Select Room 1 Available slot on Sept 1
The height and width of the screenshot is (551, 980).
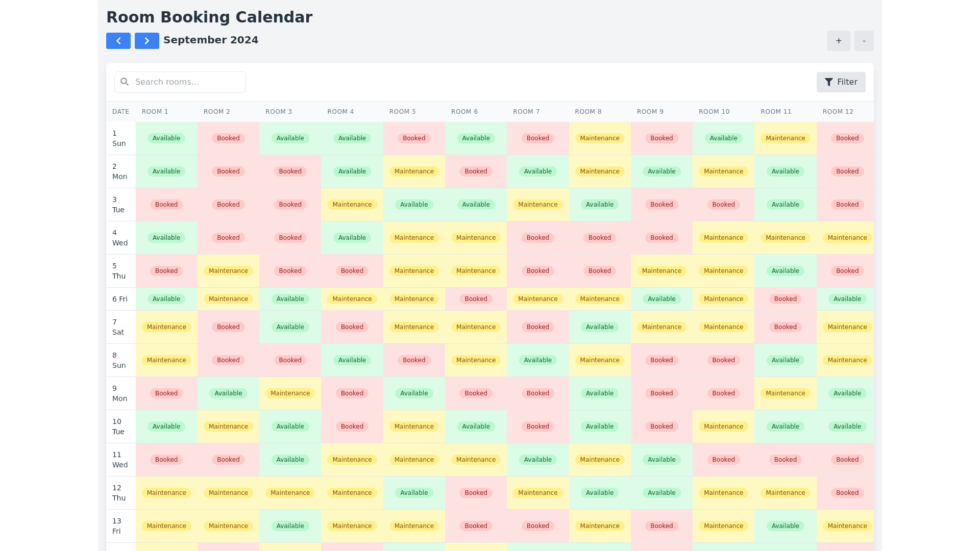click(166, 138)
